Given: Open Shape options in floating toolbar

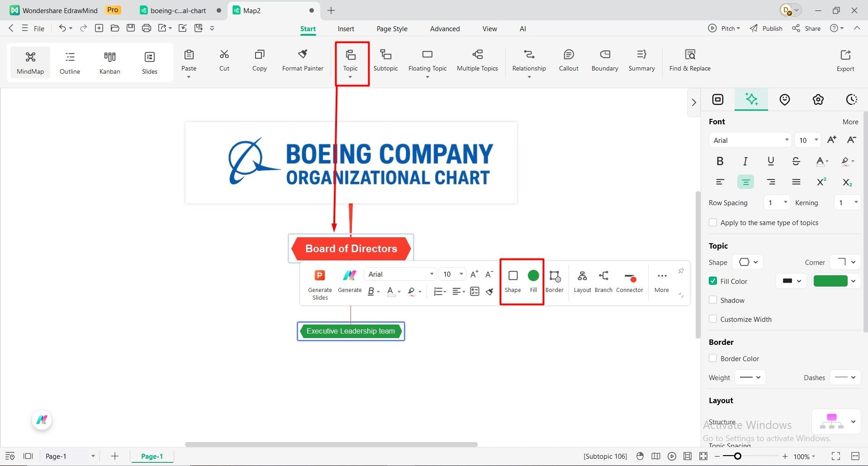Looking at the screenshot, I should [x=513, y=282].
